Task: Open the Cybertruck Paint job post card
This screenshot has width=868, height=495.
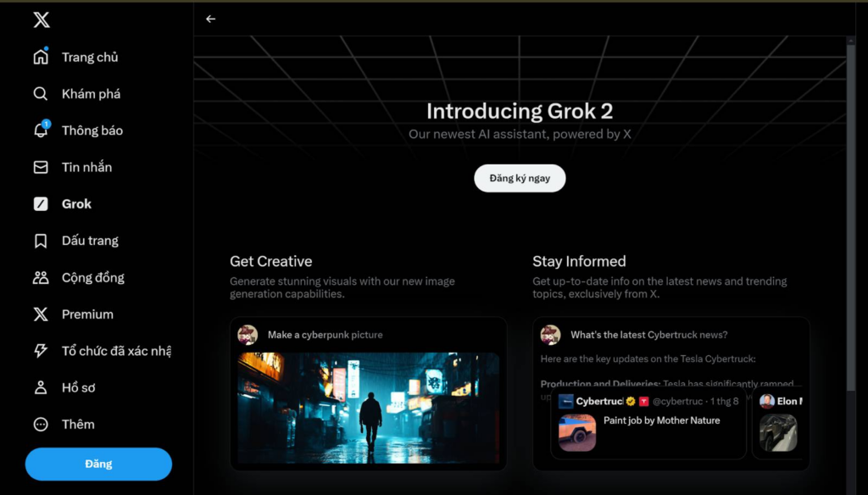Action: click(x=648, y=423)
